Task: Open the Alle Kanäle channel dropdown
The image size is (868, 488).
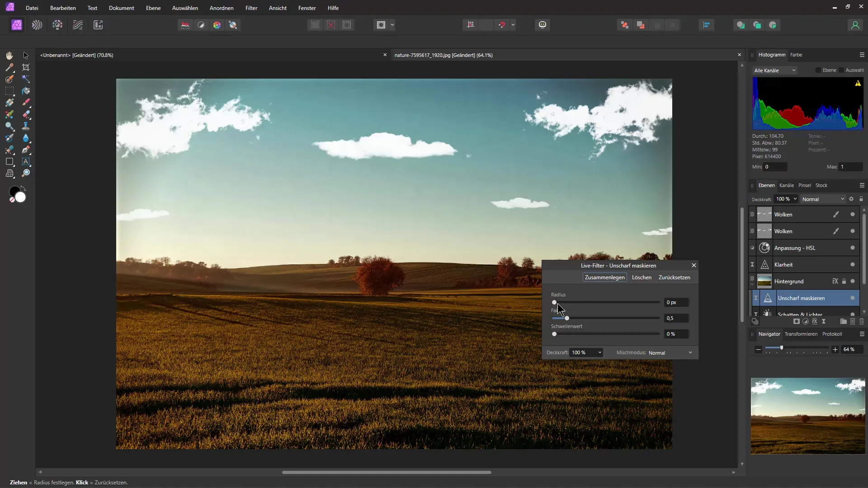Action: [x=775, y=70]
